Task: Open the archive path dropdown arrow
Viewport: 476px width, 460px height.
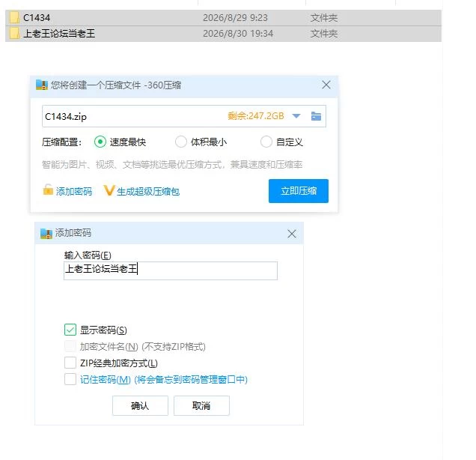Action: (x=296, y=116)
